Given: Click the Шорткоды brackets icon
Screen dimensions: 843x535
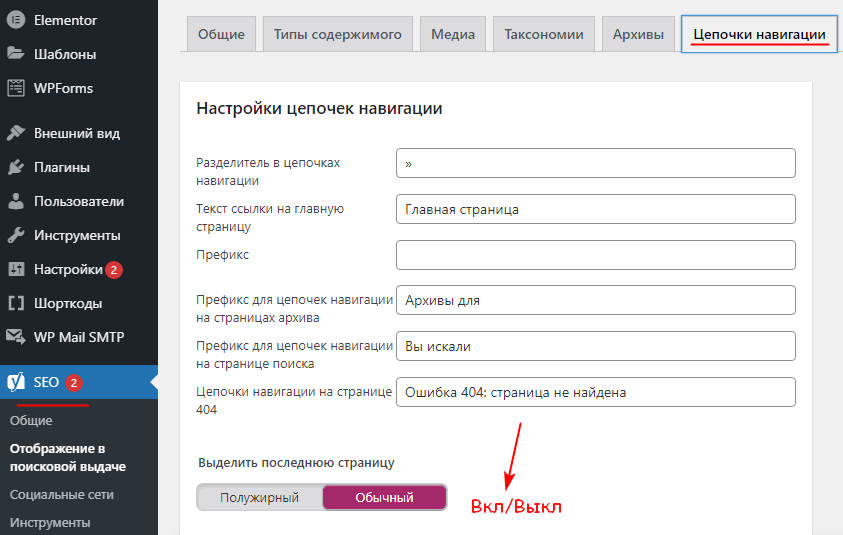Looking at the screenshot, I should click(x=16, y=303).
